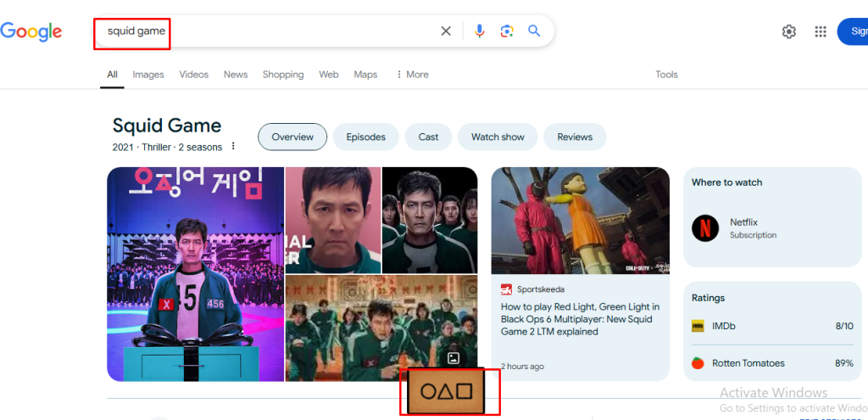The height and width of the screenshot is (420, 868).
Task: Click the '2021 · Thriller · 2 seasons' text
Action: (x=167, y=148)
